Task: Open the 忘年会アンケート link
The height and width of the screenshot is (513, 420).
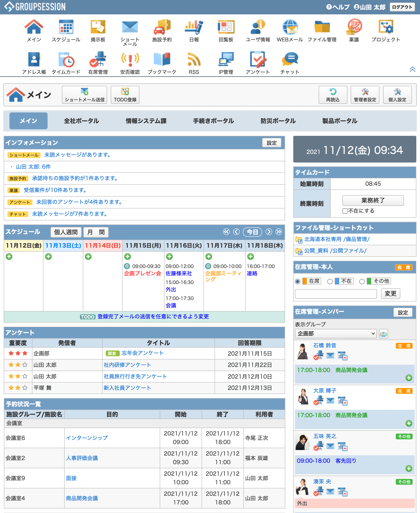Action: (143, 353)
